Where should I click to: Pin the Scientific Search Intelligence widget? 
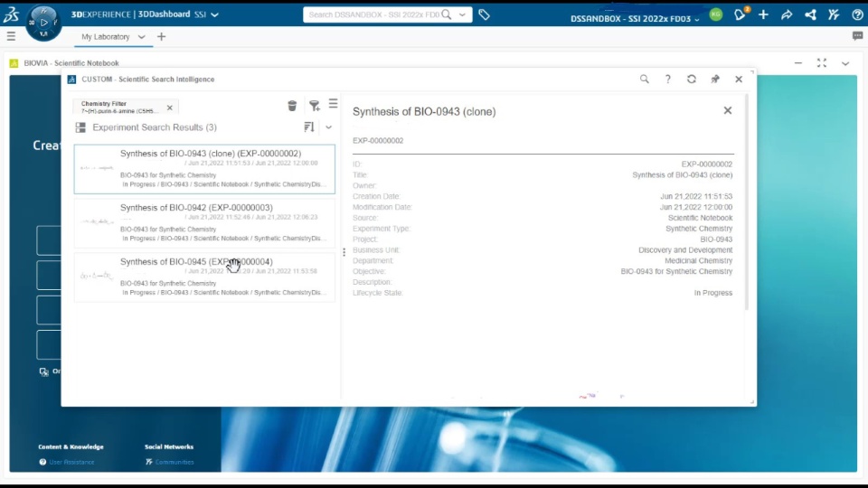click(x=715, y=80)
